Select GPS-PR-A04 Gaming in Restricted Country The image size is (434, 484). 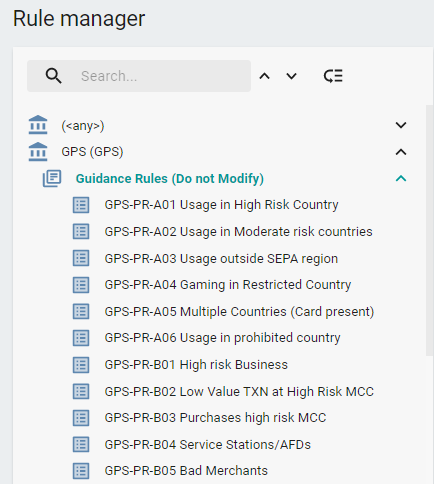(228, 285)
